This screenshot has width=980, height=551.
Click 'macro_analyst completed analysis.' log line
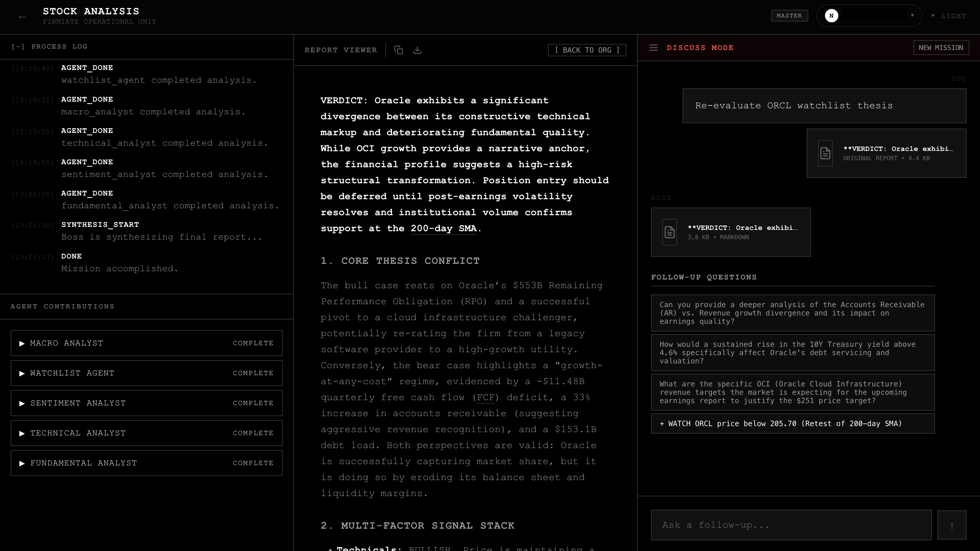point(153,112)
